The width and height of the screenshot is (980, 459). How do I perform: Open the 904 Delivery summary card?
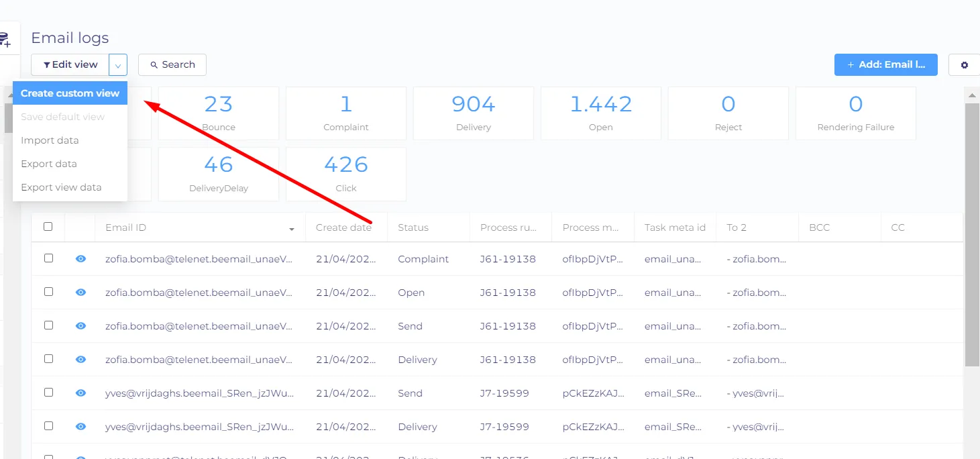(474, 113)
